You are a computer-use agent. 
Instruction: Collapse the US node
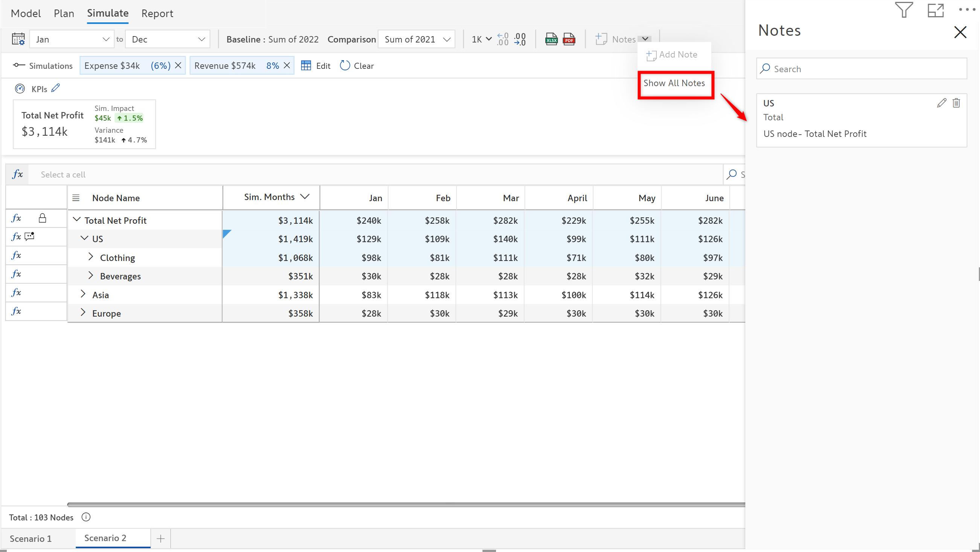click(x=84, y=238)
